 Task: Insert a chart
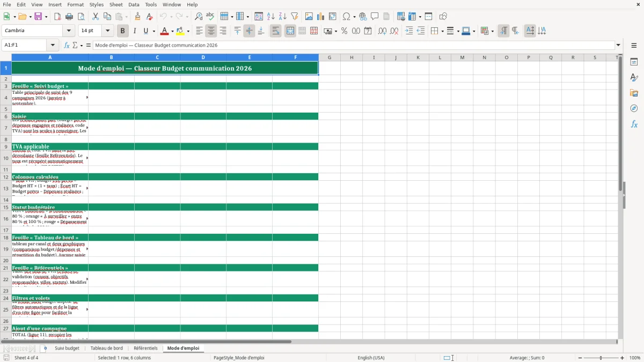click(x=321, y=17)
